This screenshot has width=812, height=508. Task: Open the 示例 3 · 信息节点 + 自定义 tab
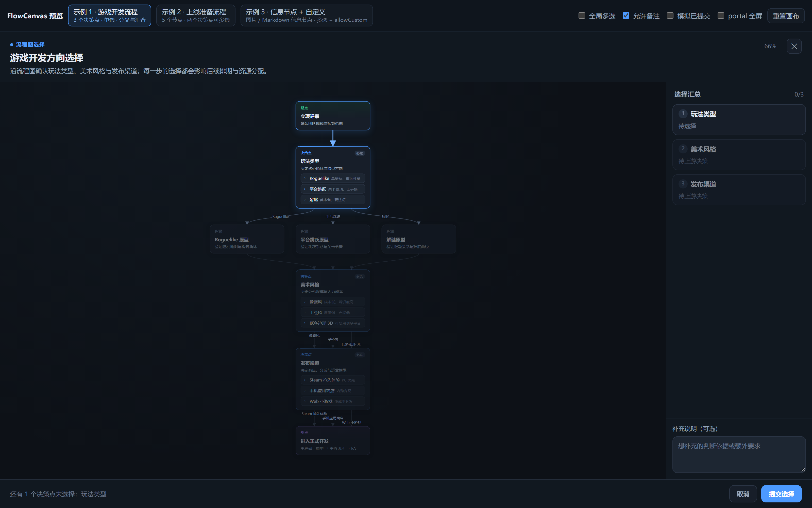point(306,15)
